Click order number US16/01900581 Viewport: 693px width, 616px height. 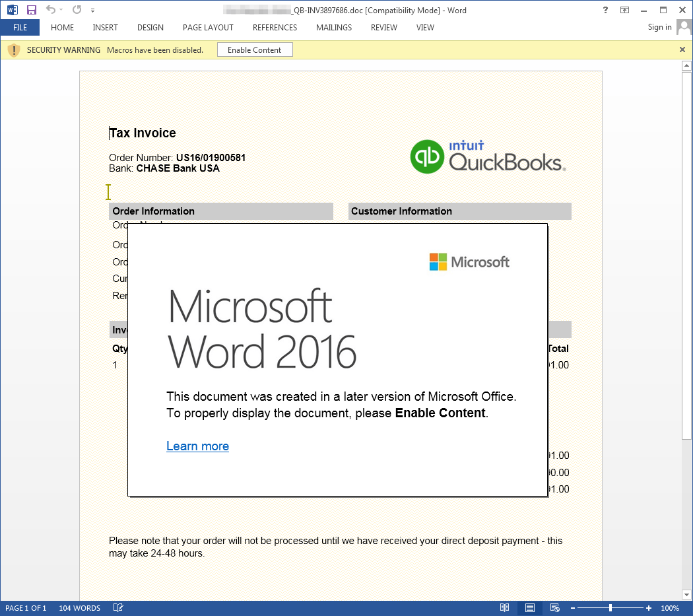click(x=211, y=157)
